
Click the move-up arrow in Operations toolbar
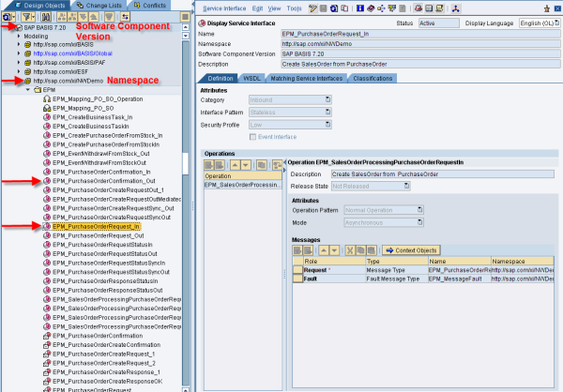point(235,165)
